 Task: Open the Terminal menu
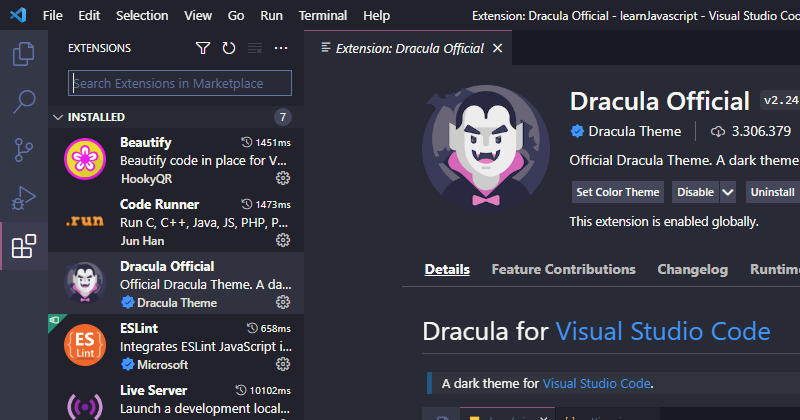[323, 16]
